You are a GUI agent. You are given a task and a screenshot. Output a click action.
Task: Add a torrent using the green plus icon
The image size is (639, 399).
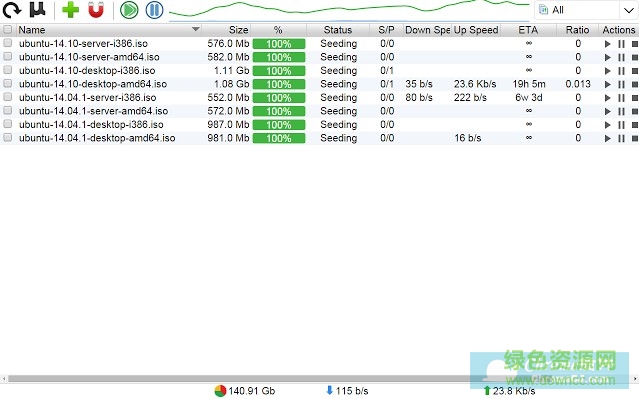point(71,10)
